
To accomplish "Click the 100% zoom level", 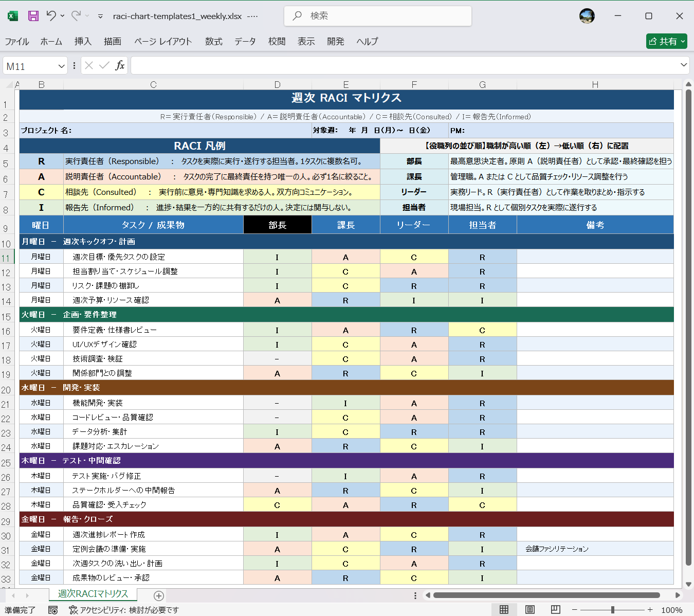I will pos(671,610).
